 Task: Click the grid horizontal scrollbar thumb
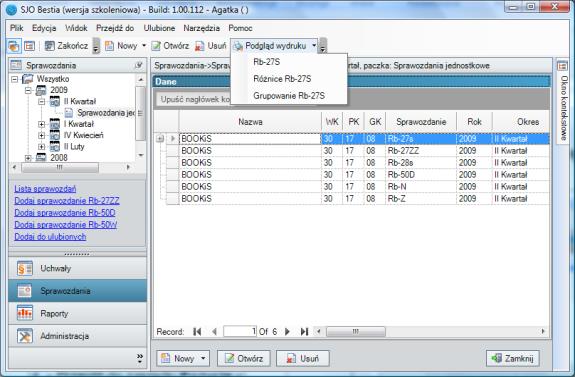[x=356, y=332]
